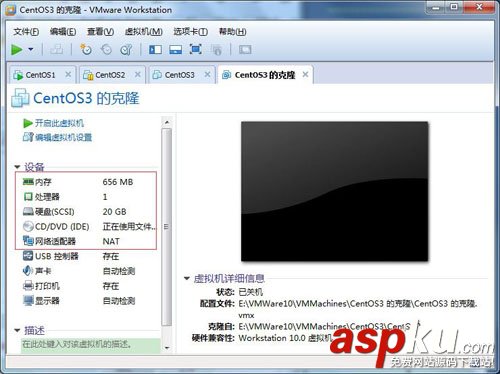Take a snapshot using the toolbar icon
This screenshot has height=374, width=500.
click(86, 50)
